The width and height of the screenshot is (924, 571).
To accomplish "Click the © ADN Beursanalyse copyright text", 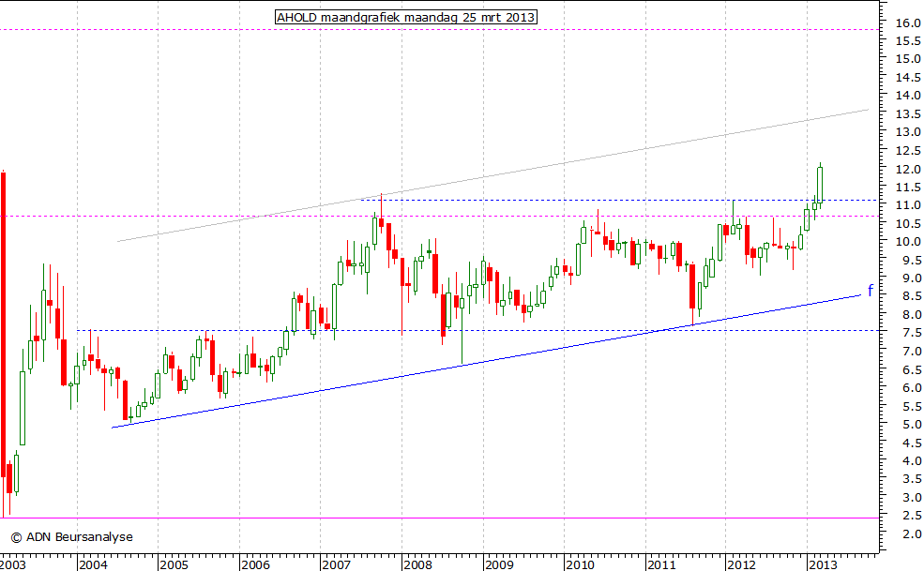I will 72,537.
